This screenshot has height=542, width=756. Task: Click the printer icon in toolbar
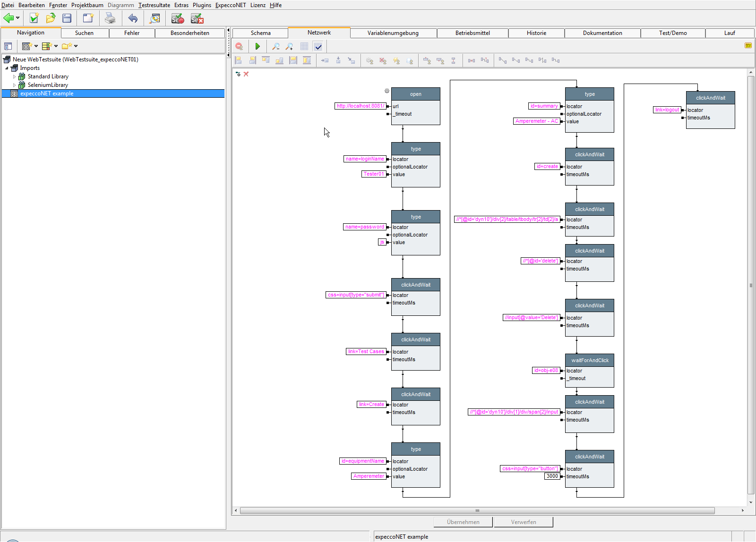point(110,18)
